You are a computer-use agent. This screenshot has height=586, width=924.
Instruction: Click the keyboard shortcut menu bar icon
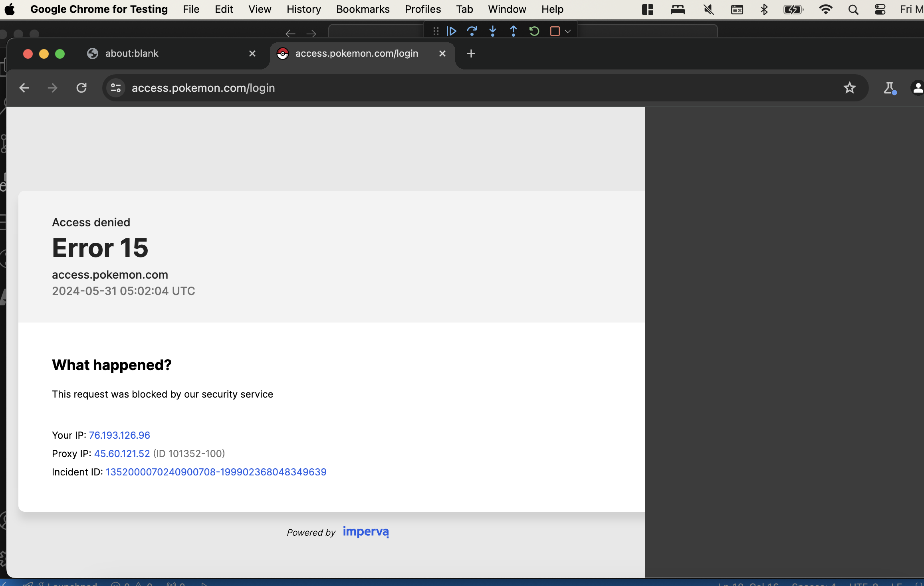[x=737, y=9]
